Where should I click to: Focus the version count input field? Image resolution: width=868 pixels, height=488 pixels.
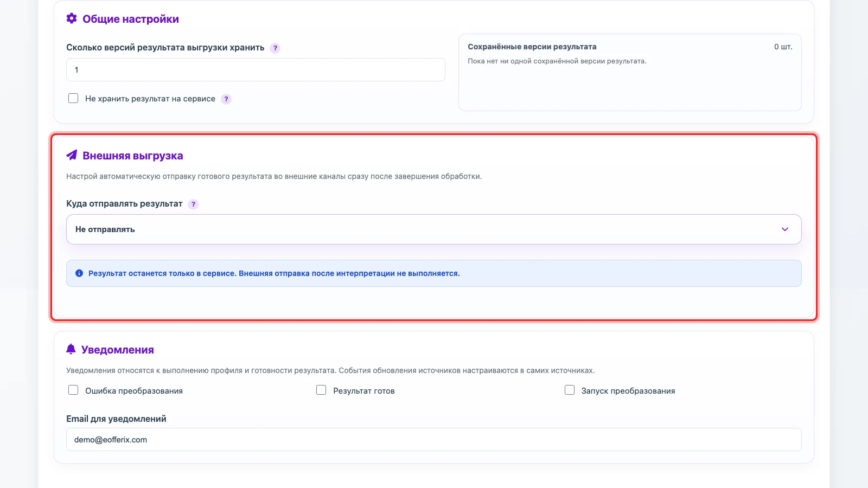[x=256, y=70]
